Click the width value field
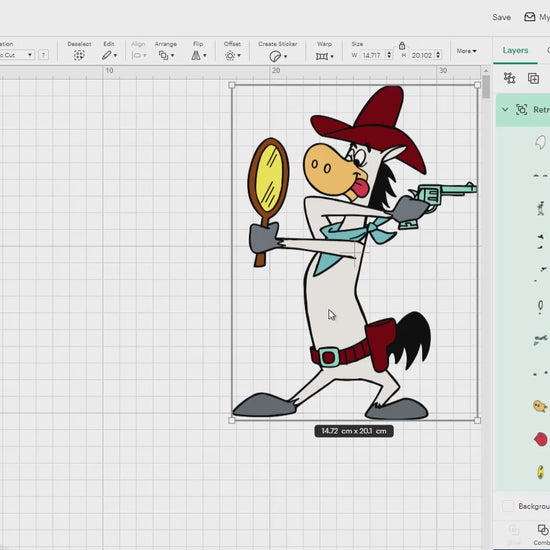The image size is (550, 550). tap(372, 55)
